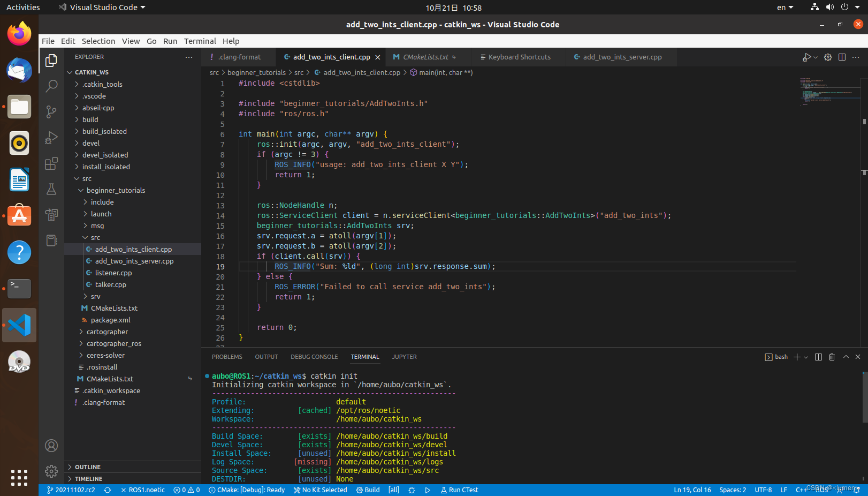Open the Debug Target launch dropdown chevron
The width and height of the screenshot is (868, 496).
coord(815,57)
